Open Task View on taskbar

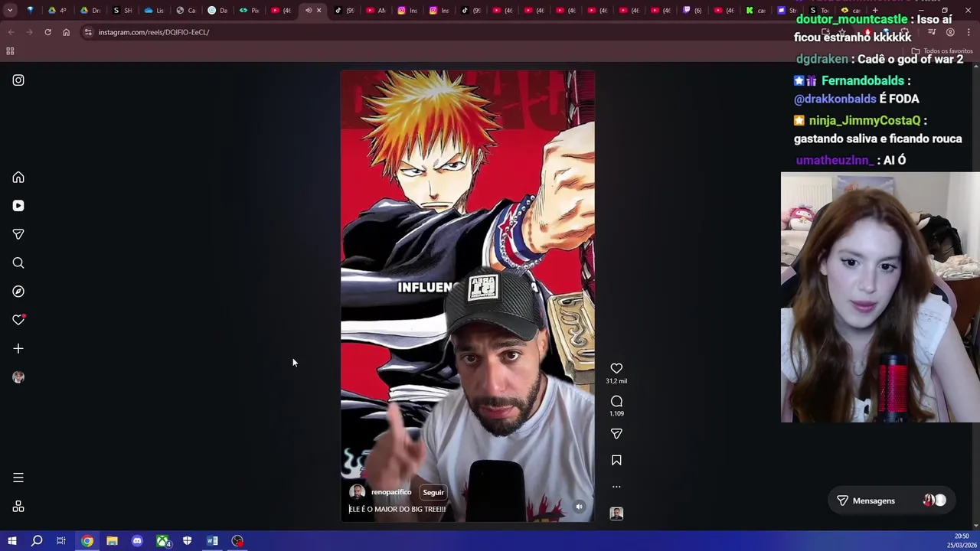[x=61, y=541]
